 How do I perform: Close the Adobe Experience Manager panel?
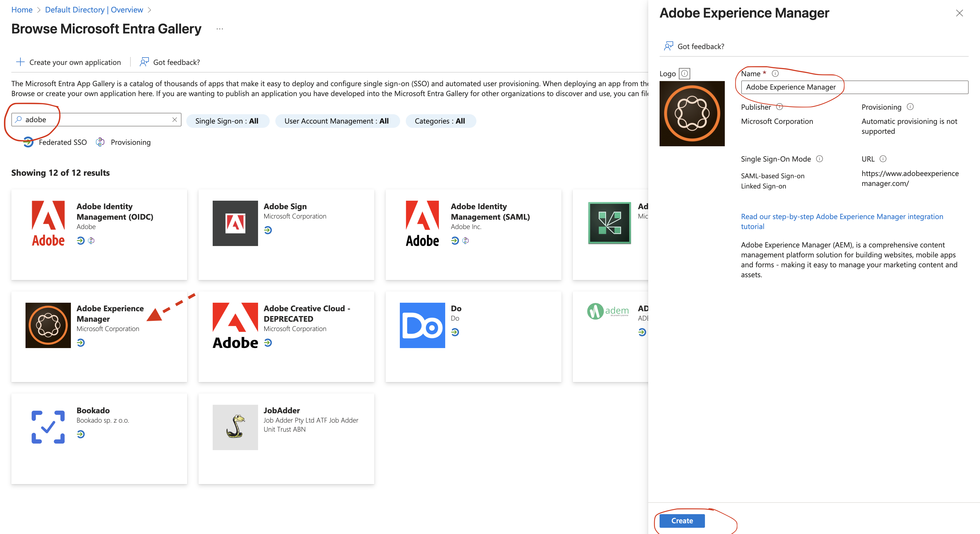click(x=959, y=13)
